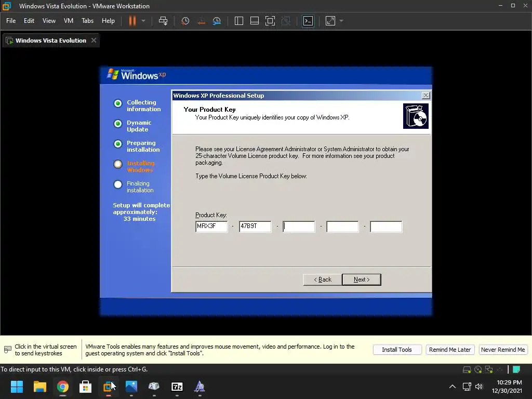The width and height of the screenshot is (532, 399).
Task: Click the Install Tools button
Action: [x=397, y=350]
